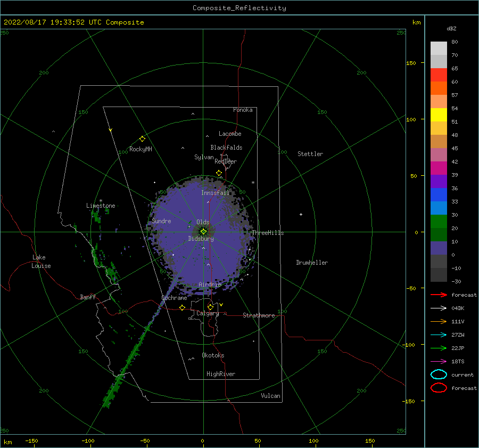Click the Stettler town label
The height and width of the screenshot is (448, 479).
(x=310, y=154)
